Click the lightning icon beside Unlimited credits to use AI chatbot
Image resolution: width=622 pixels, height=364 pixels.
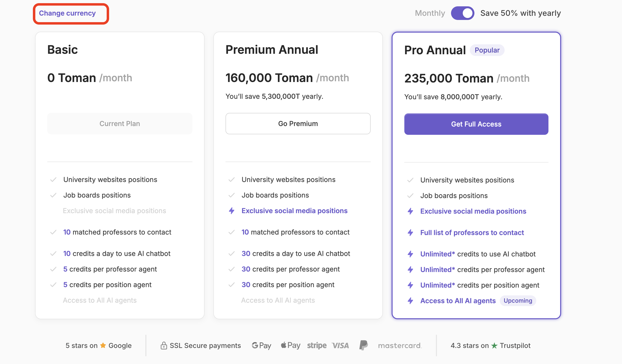pyautogui.click(x=410, y=254)
